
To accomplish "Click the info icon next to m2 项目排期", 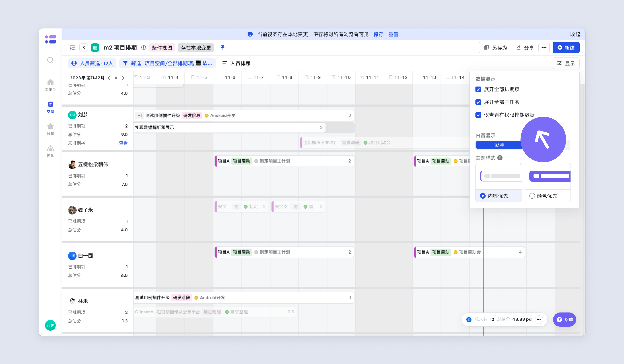I will pyautogui.click(x=144, y=48).
